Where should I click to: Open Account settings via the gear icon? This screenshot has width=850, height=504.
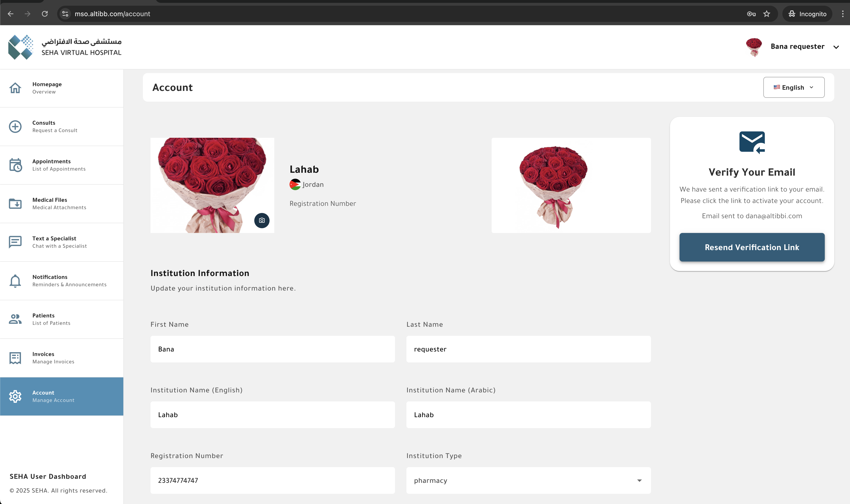tap(15, 396)
